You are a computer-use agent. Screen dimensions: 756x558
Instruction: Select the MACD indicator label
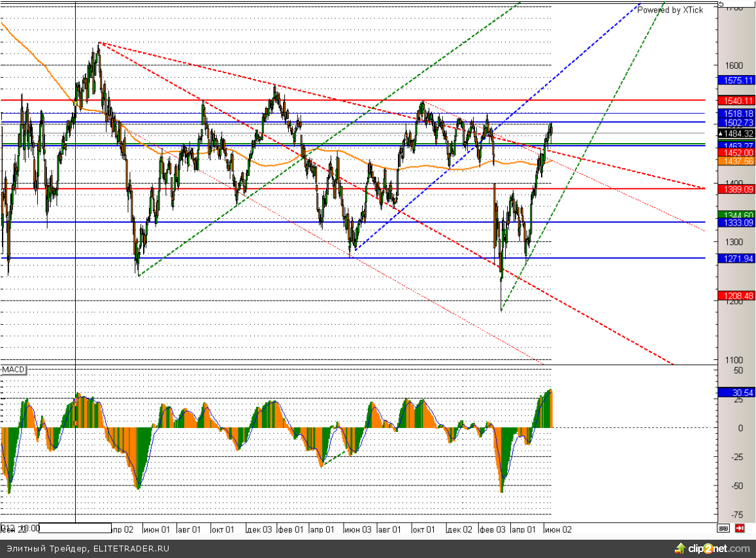point(13,370)
